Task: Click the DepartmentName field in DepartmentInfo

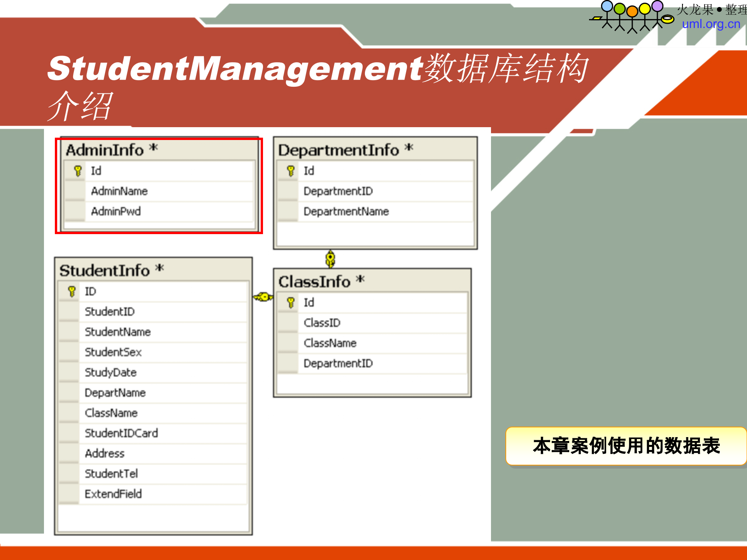Action: click(x=345, y=211)
